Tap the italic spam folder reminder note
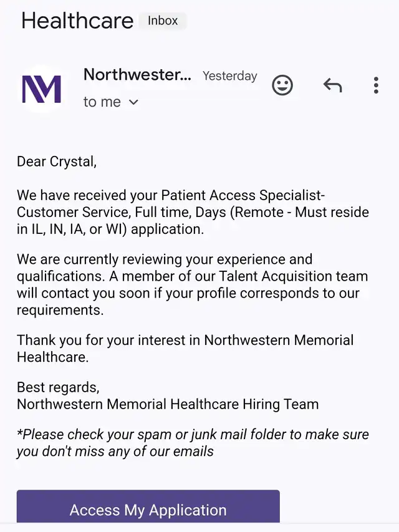This screenshot has height=532, width=399. (x=193, y=443)
